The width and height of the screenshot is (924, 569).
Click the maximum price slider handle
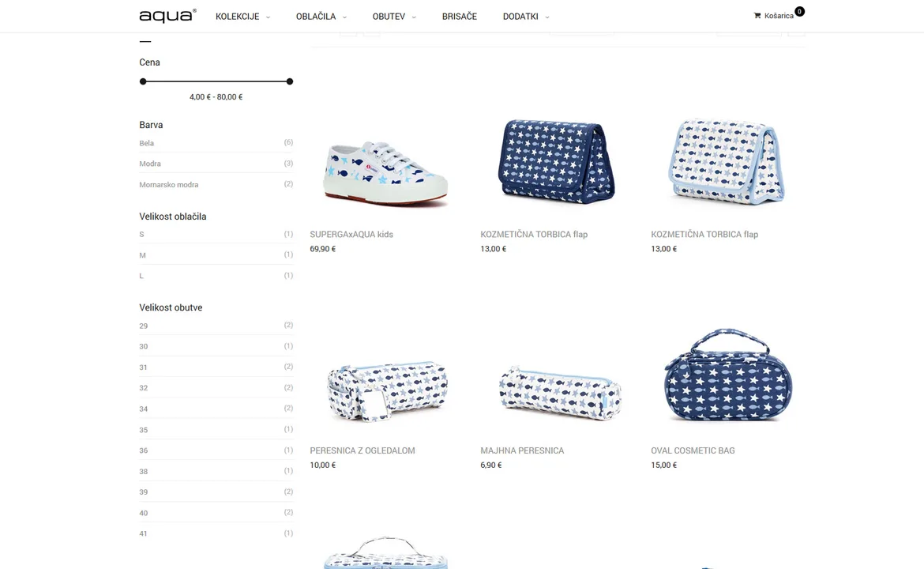pyautogui.click(x=289, y=81)
